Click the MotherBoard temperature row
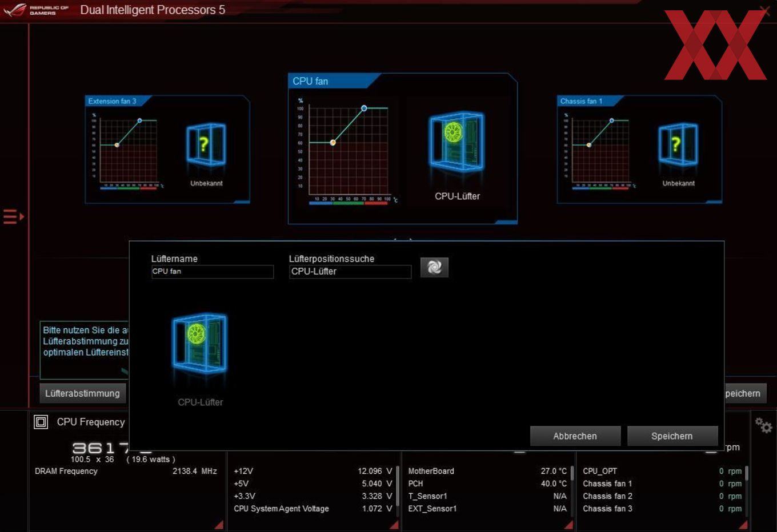This screenshot has height=532, width=777. pos(487,471)
